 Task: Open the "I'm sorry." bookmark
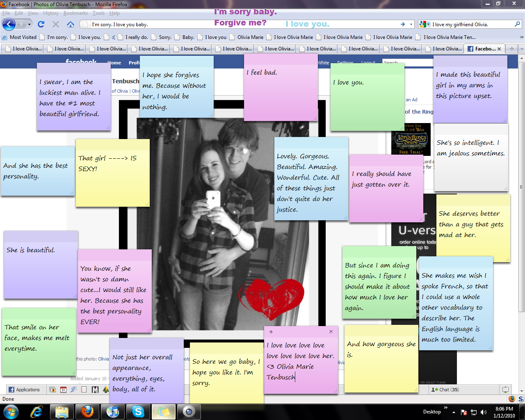(x=54, y=37)
